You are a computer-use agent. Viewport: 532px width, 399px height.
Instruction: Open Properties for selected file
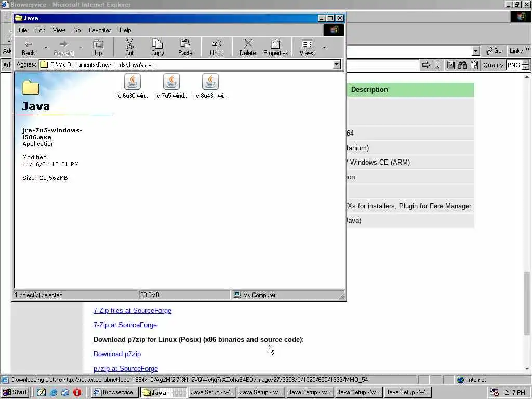(x=275, y=47)
